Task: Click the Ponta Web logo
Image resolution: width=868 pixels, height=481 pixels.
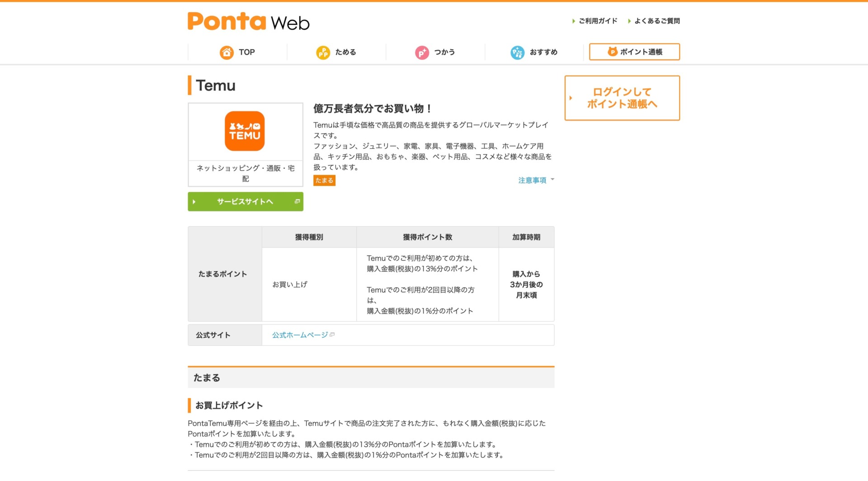Action: tap(249, 21)
